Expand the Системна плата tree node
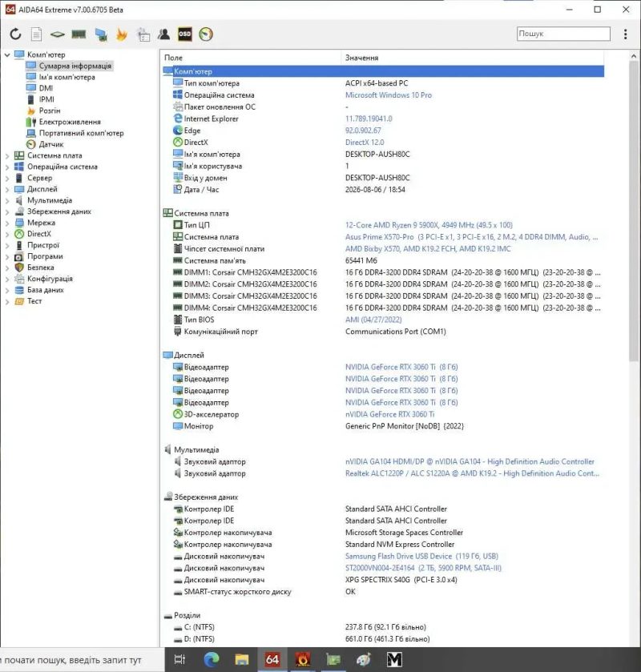This screenshot has height=672, width=641. point(7,156)
